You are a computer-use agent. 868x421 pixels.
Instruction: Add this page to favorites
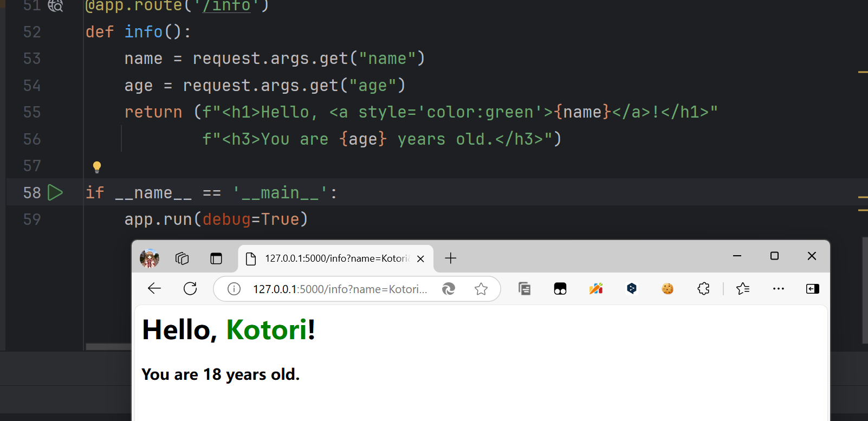(481, 289)
